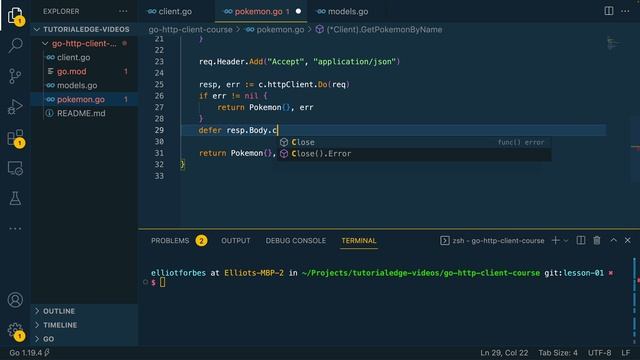Click the problems count badge 2
Screen dimensions: 640x360
[x=201, y=241]
